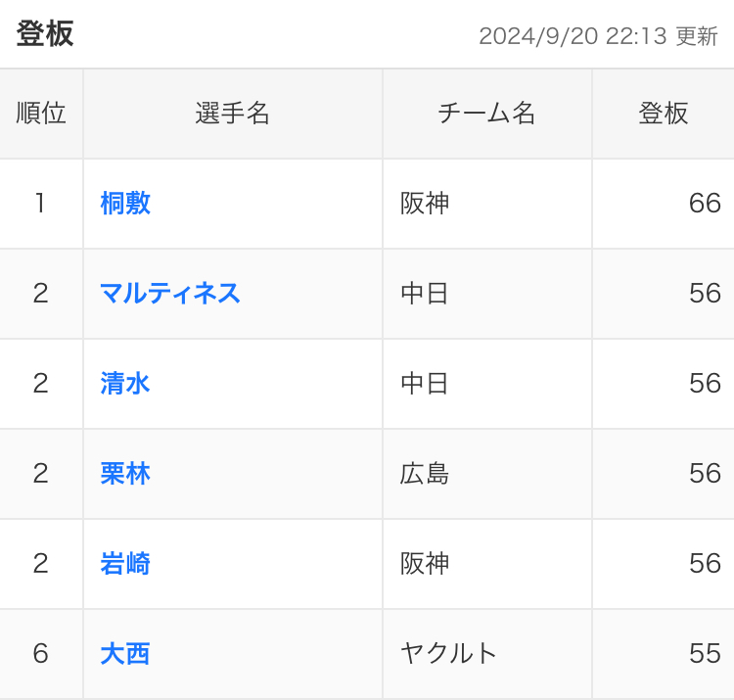The image size is (734, 700).
Task: Click the 55 appearances value
Action: click(x=705, y=654)
